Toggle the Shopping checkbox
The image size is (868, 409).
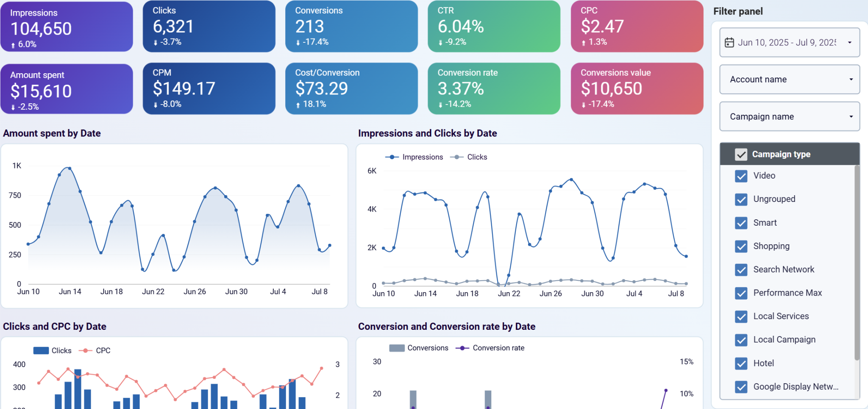[x=741, y=246]
